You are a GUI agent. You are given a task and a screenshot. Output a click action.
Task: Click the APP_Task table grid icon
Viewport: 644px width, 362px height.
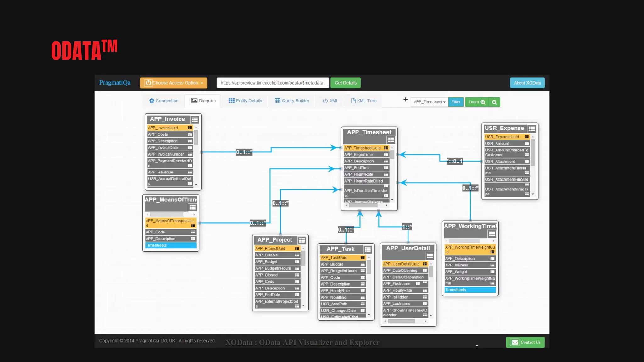[x=368, y=250]
